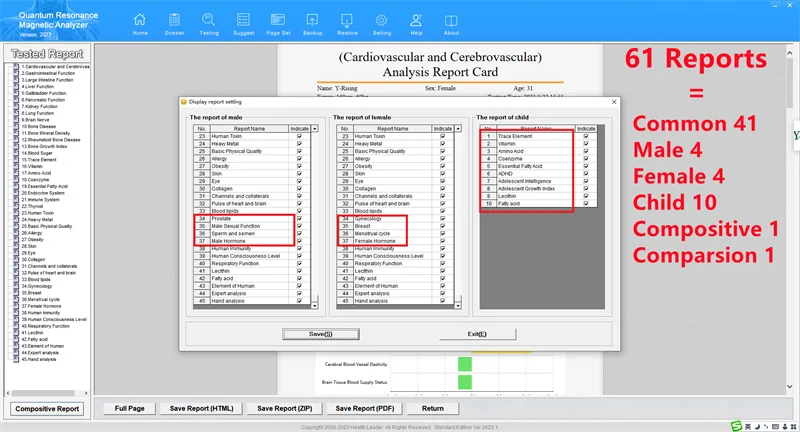Image resolution: width=800 pixels, height=432 pixels.
Task: Select Male Hormone row in male list
Action: point(252,241)
